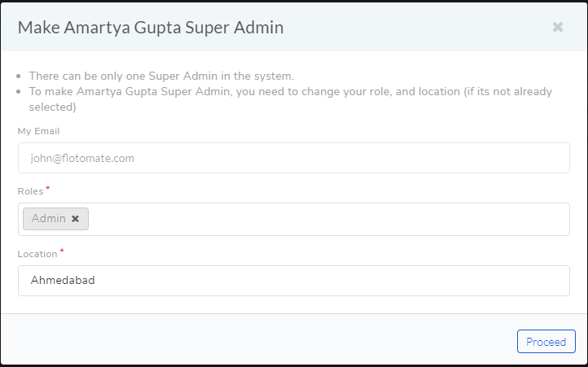Click the note about changing your role and location
This screenshot has height=367, width=588.
tap(291, 99)
